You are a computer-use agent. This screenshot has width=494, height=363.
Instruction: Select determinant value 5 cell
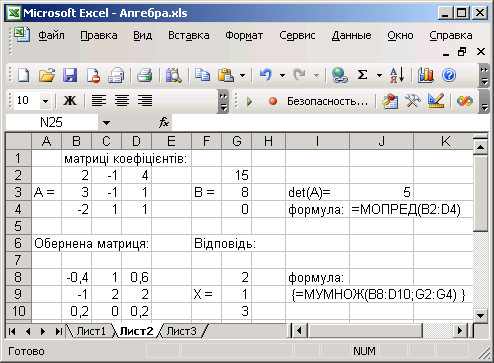coord(381,192)
